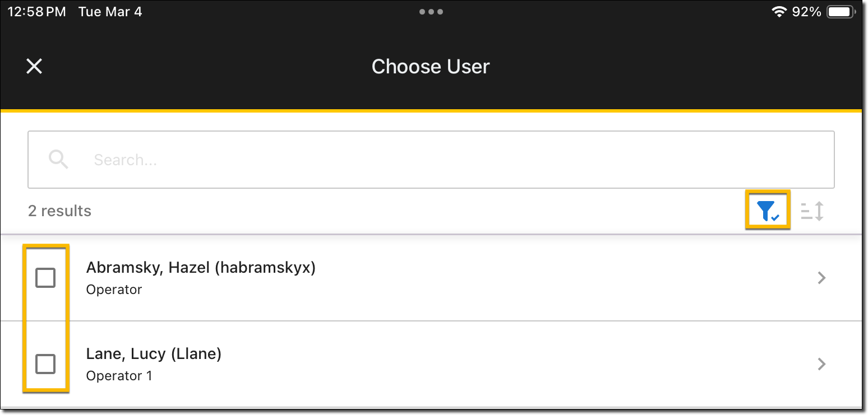
Task: Tap the Tue Mar 4 date
Action: tap(110, 12)
